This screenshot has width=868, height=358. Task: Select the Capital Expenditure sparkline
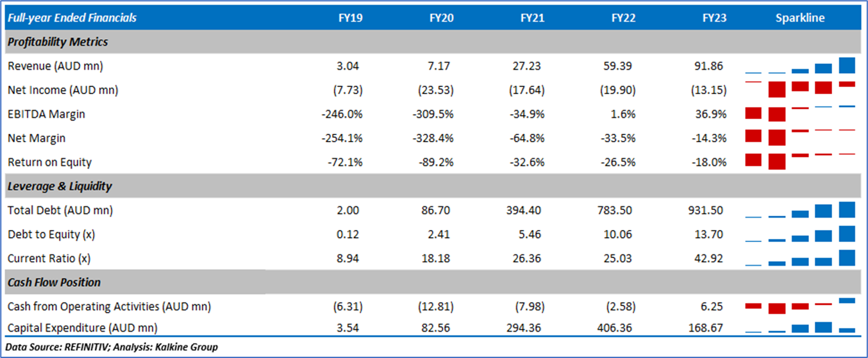coord(800,327)
